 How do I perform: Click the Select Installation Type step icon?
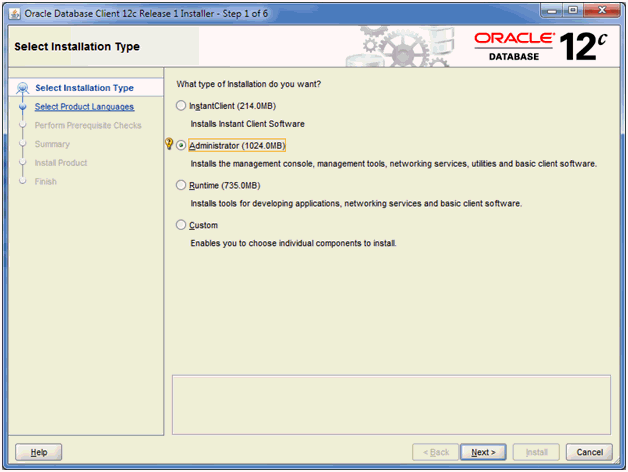click(22, 88)
